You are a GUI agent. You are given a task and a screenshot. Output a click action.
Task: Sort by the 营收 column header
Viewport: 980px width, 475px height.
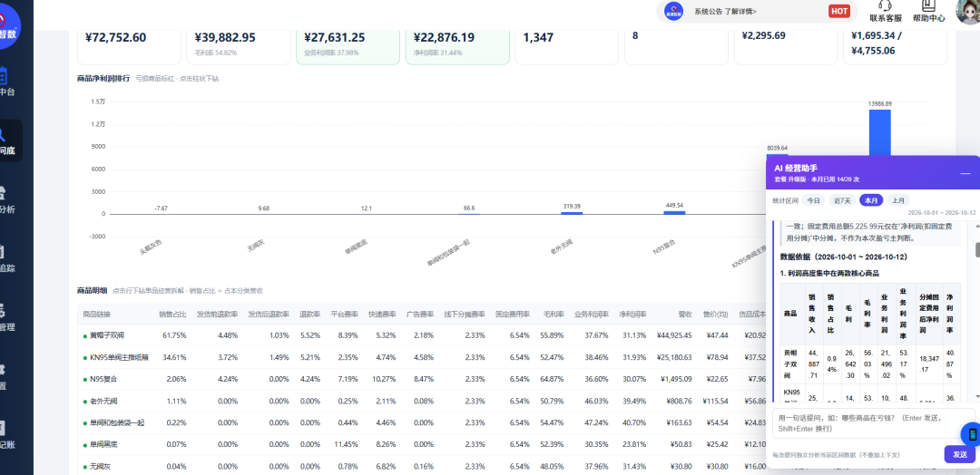[685, 314]
